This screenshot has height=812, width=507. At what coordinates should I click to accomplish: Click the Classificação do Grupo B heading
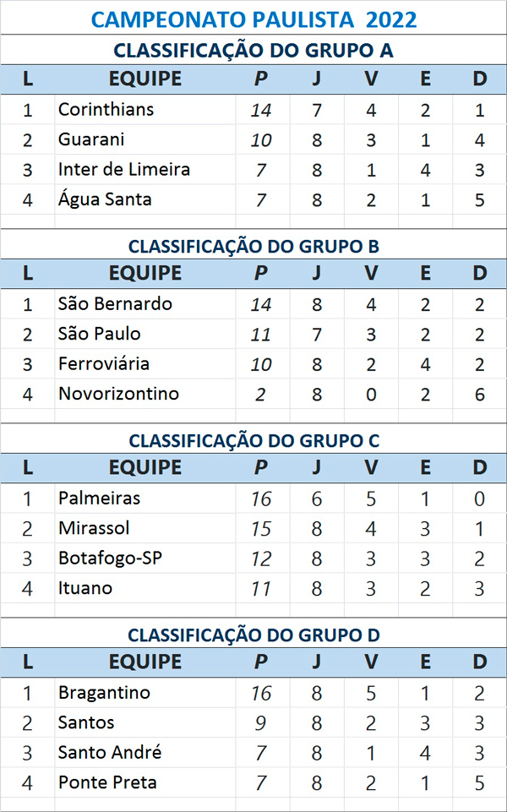[253, 246]
